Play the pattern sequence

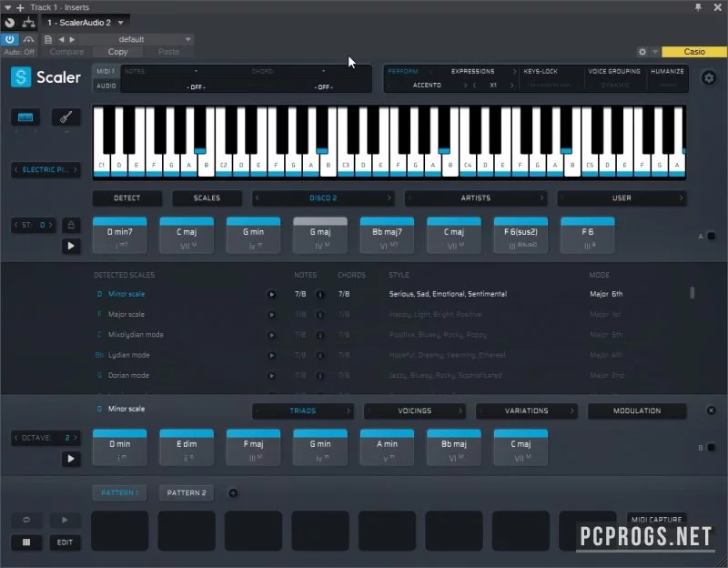click(x=65, y=520)
